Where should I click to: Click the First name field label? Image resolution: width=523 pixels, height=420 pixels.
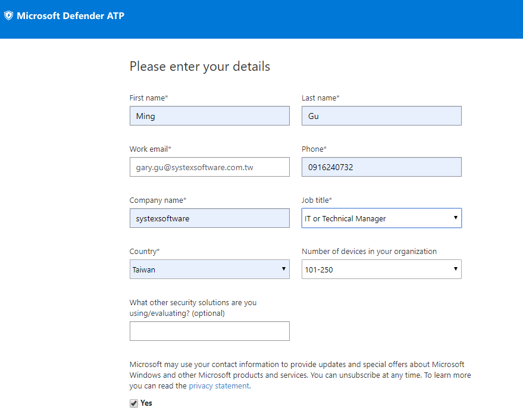click(148, 98)
